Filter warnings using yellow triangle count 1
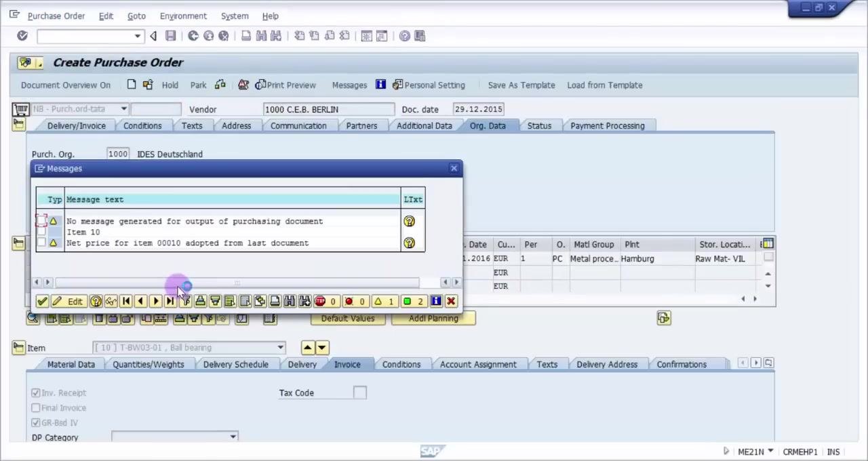The image size is (868, 461). pyautogui.click(x=384, y=302)
